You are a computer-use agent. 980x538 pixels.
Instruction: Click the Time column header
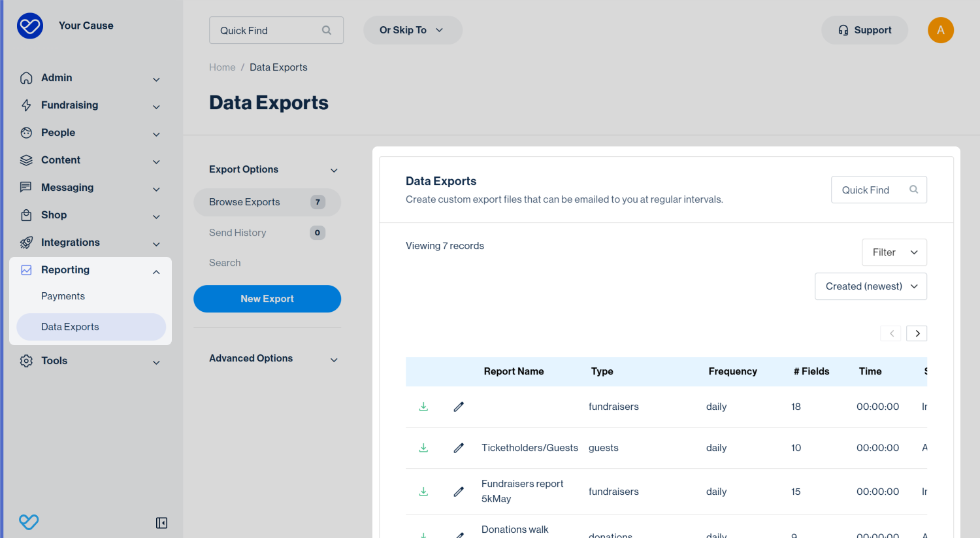click(870, 371)
